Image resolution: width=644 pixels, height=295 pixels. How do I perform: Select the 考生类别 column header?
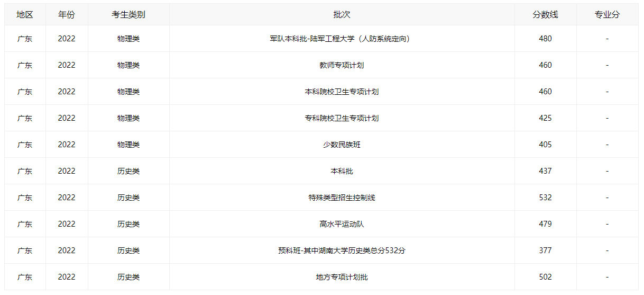128,15
